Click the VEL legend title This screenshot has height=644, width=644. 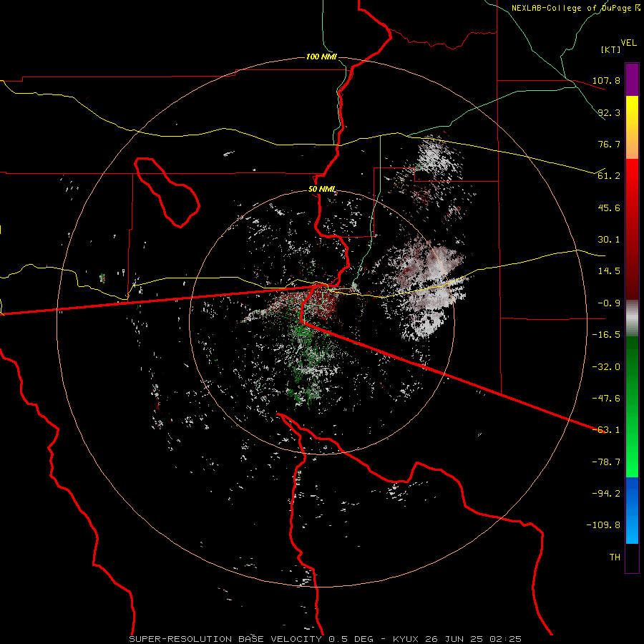pos(628,43)
